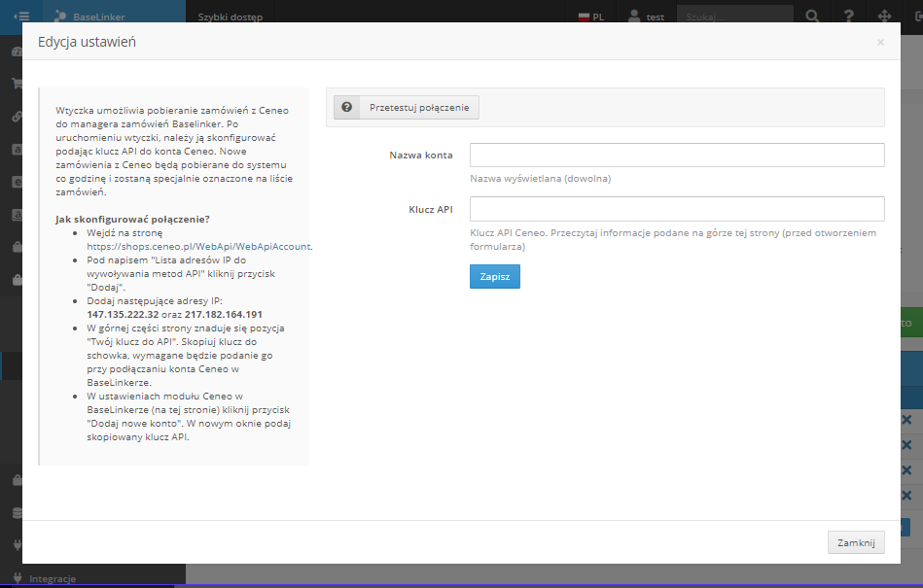Open the dashboard gauge icon in sidebar

coord(18,52)
